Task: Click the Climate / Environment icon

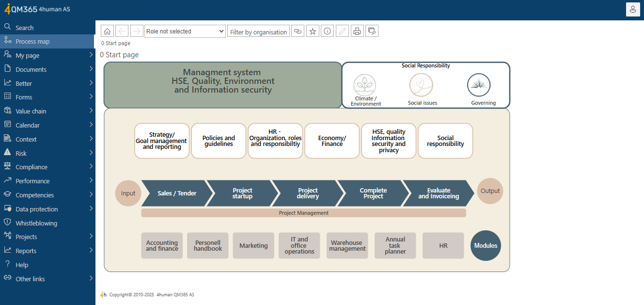Action: tap(365, 85)
